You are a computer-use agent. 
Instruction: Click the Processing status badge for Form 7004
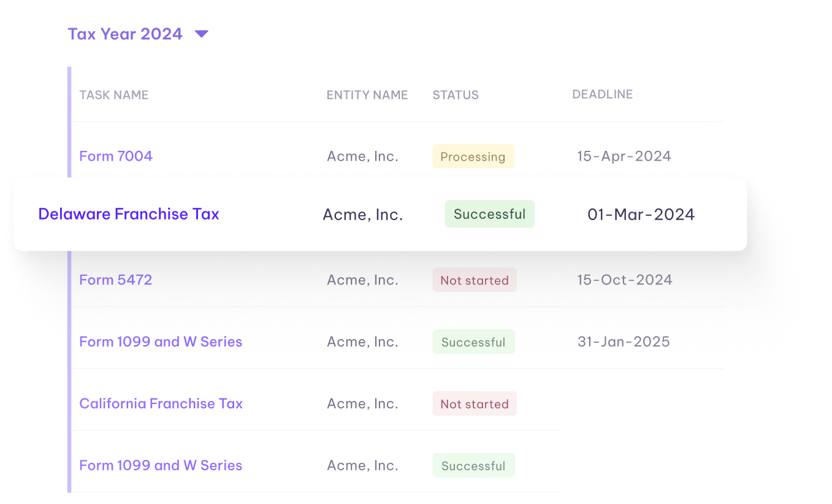(x=473, y=156)
